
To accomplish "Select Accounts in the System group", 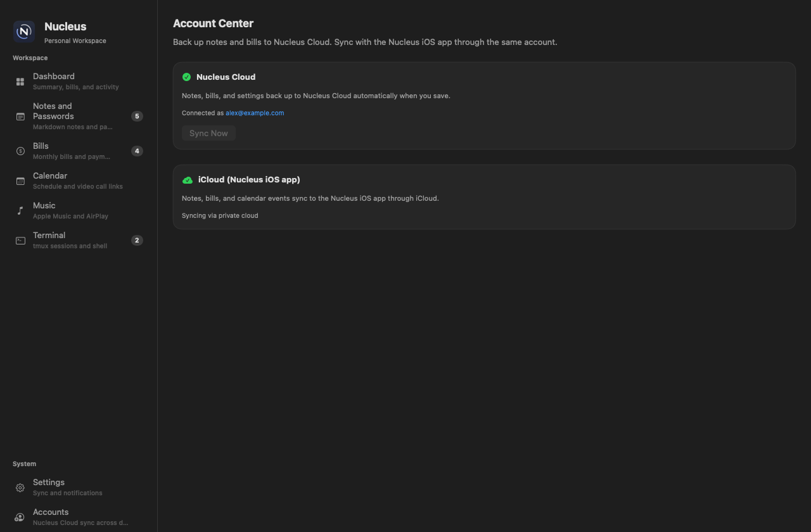I will click(x=79, y=517).
